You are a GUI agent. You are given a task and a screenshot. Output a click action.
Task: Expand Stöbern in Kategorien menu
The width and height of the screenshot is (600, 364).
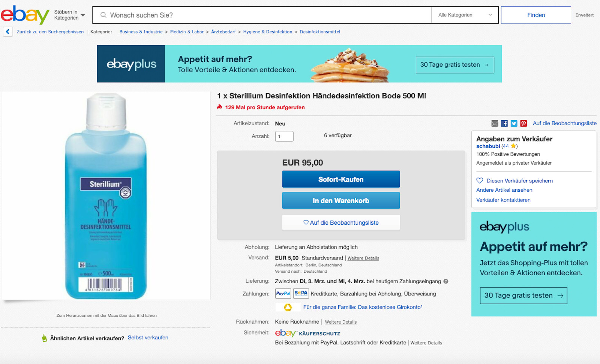pyautogui.click(x=69, y=15)
